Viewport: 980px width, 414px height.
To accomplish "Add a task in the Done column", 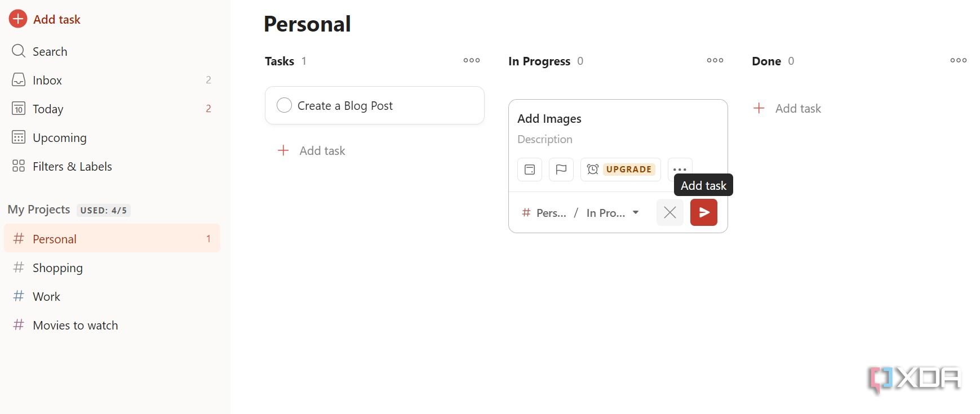I will (787, 108).
